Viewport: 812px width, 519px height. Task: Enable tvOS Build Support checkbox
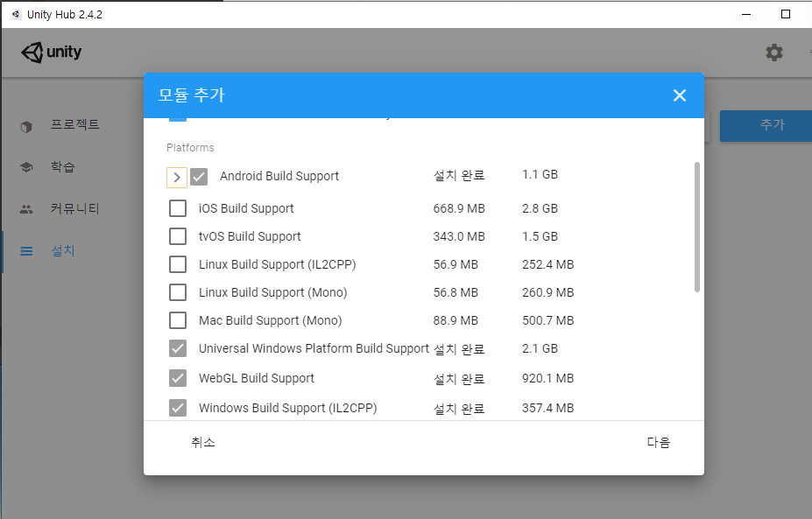click(178, 236)
